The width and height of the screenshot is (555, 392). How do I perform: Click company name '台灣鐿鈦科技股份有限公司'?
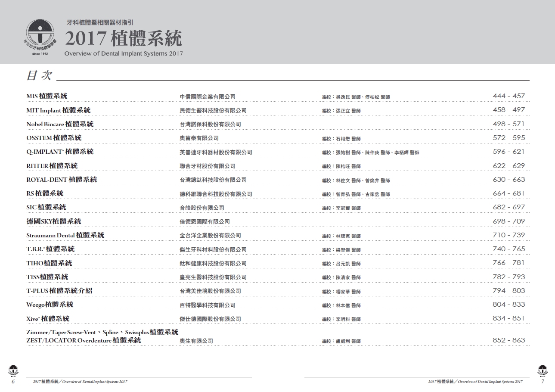213,180
